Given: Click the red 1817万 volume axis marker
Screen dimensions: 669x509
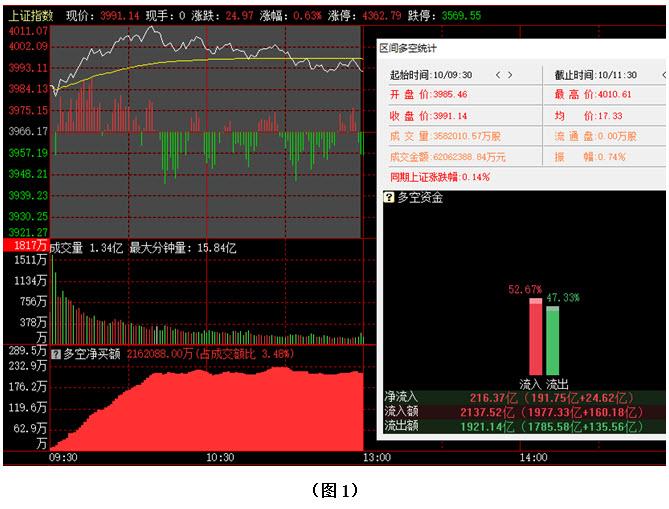Looking at the screenshot, I should [25, 246].
